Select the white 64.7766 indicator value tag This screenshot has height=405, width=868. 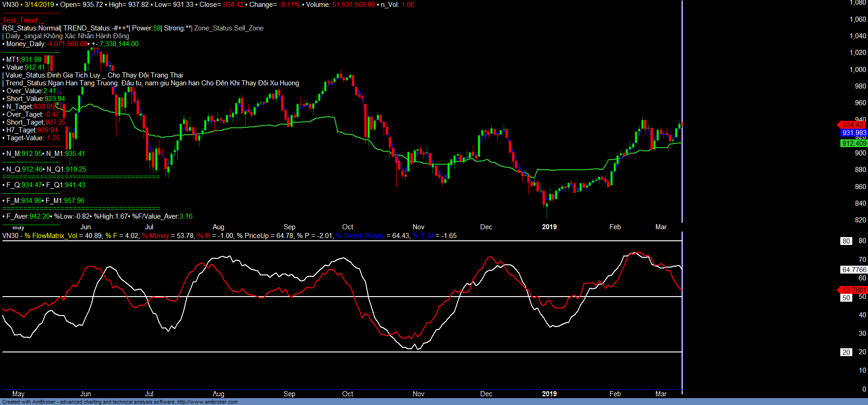pos(854,270)
